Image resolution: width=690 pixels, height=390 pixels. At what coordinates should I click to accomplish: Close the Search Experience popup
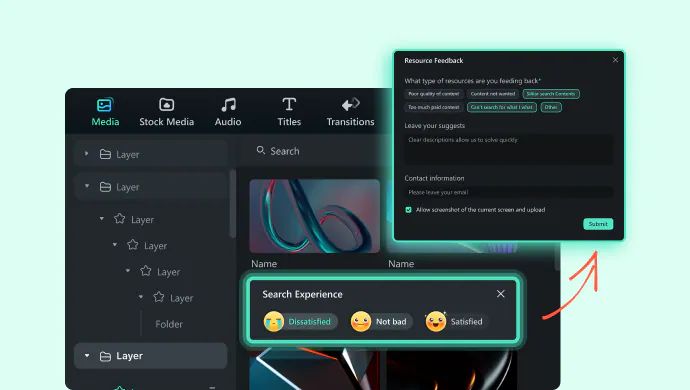point(500,294)
